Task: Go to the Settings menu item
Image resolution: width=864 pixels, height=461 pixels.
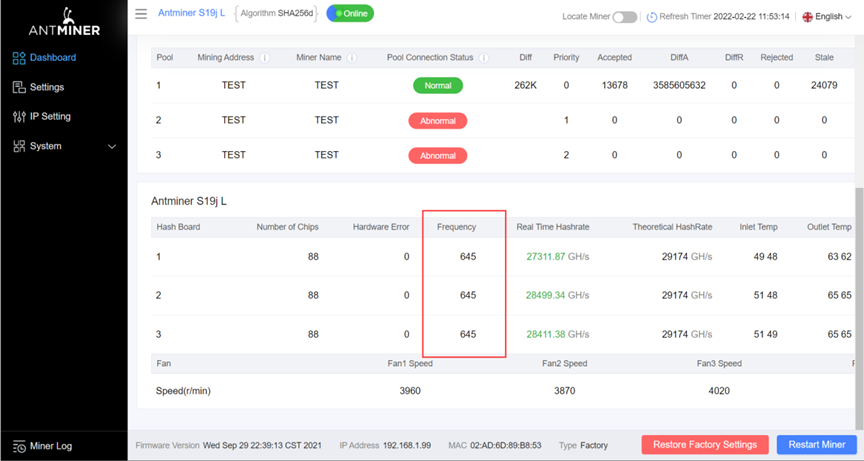Action: pos(46,87)
